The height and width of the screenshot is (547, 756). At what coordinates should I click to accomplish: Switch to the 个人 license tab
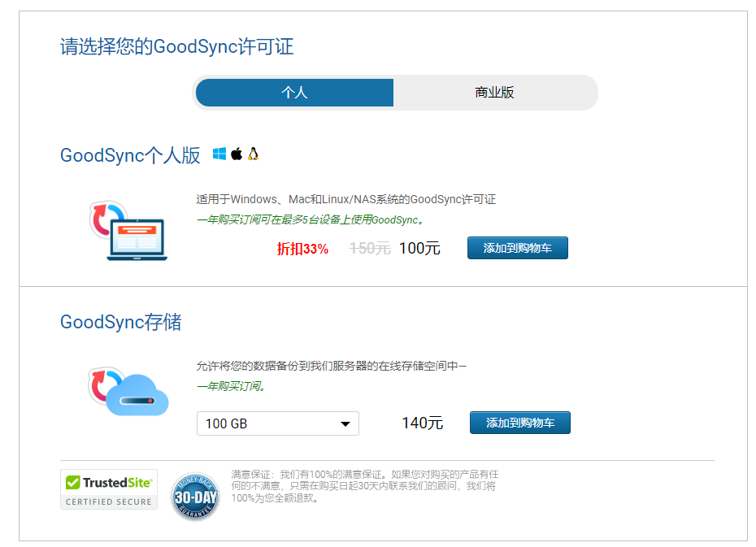[294, 93]
